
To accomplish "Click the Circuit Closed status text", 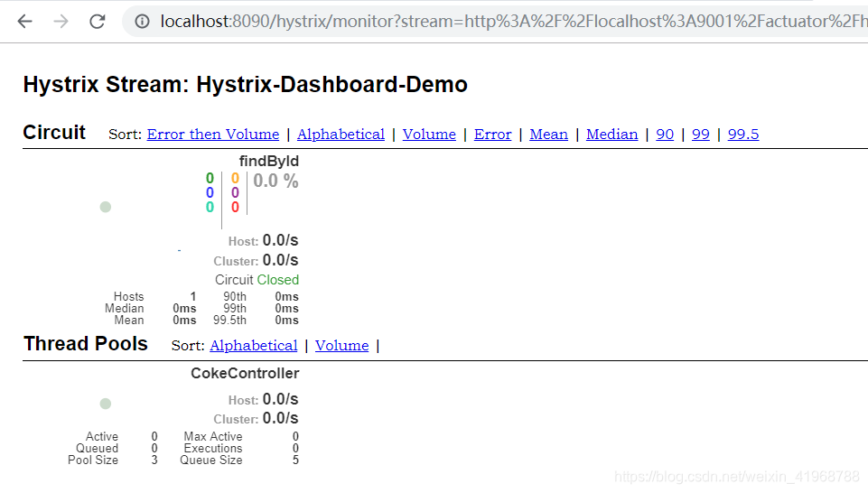I will click(257, 280).
